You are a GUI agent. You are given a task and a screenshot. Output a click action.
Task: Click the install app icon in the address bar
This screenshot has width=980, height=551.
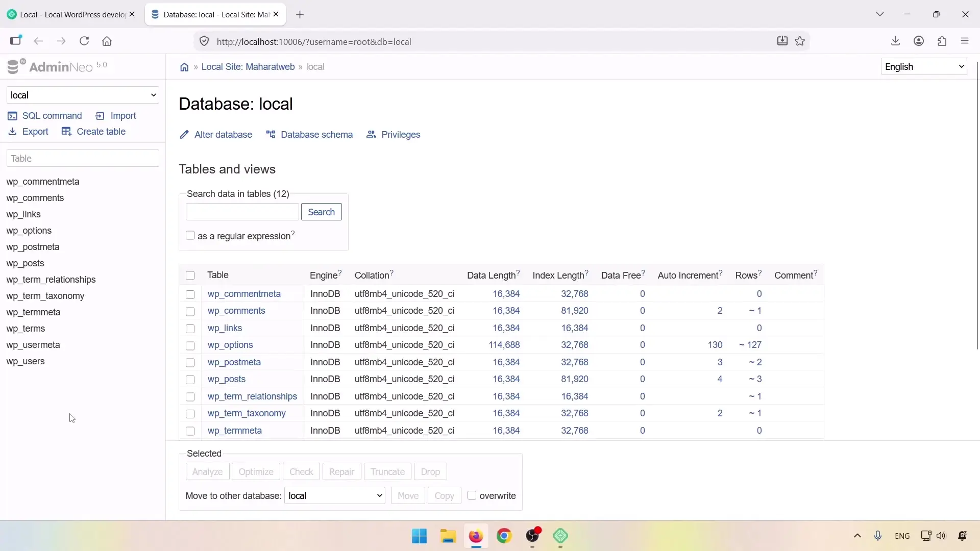(x=782, y=41)
